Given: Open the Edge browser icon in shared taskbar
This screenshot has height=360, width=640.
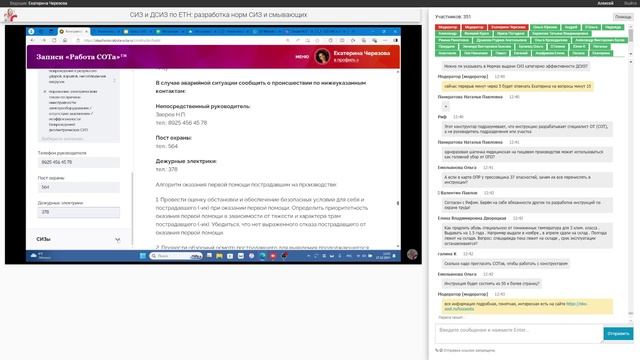Looking at the screenshot, I should pyautogui.click(x=262, y=256).
